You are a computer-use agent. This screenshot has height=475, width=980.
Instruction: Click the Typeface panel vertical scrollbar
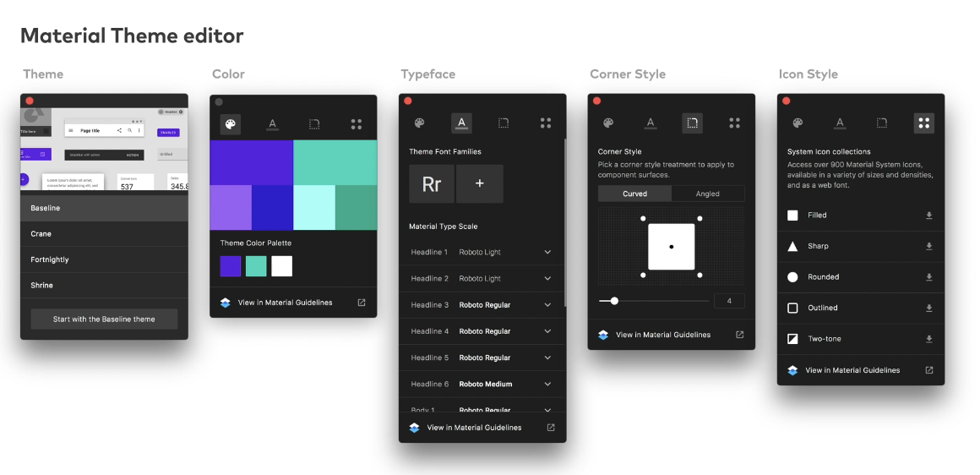click(x=565, y=222)
